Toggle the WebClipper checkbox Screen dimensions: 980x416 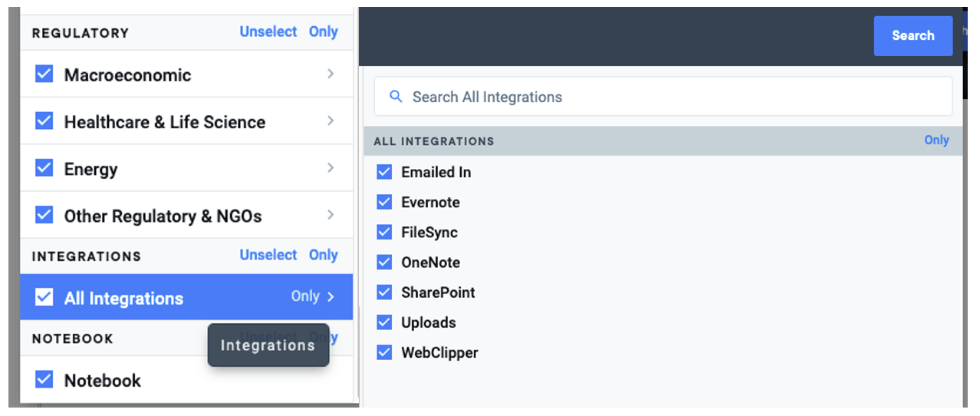pyautogui.click(x=384, y=352)
